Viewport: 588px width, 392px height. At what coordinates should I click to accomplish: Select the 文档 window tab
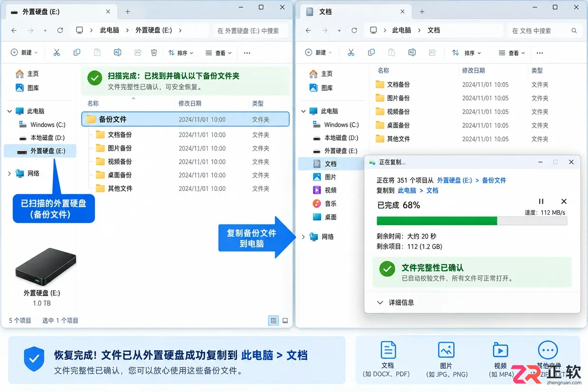pos(356,12)
